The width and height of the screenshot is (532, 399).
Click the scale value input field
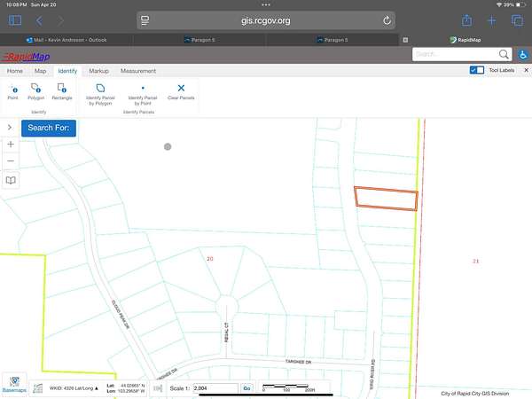point(214,388)
